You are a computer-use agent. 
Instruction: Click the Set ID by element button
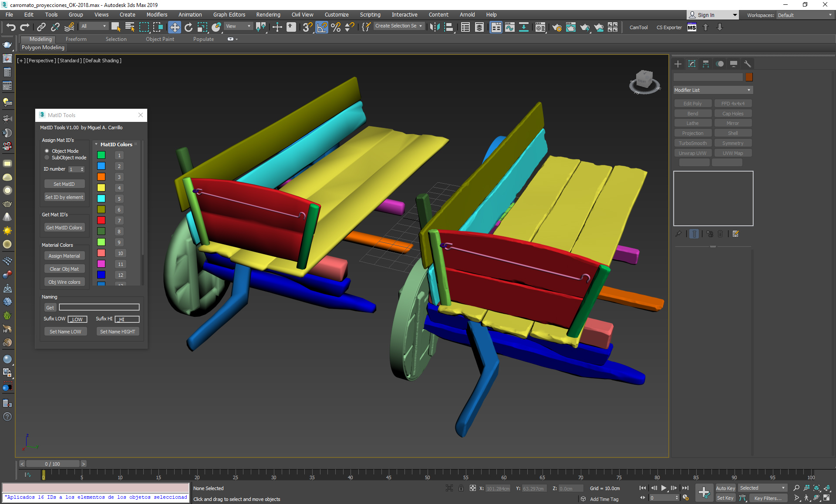pyautogui.click(x=64, y=197)
